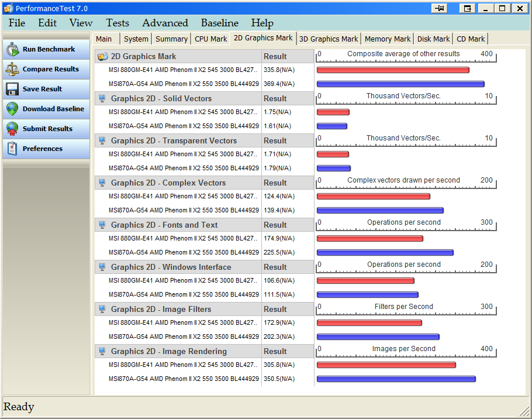Screen dimensions: 532x419
Task: Switch to the 3D Graphics Mark tab
Action: (x=329, y=39)
